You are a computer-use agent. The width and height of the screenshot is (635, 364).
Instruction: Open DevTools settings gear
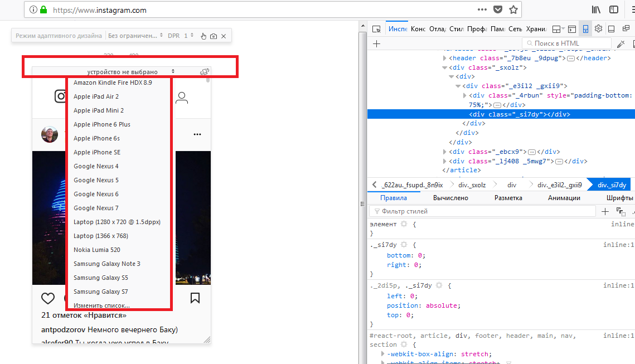point(598,29)
